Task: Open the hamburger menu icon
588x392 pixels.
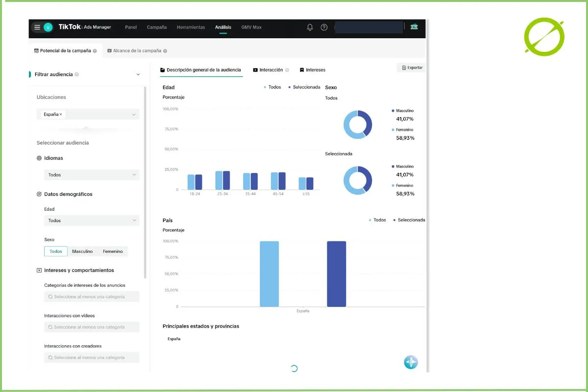Action: (x=37, y=27)
